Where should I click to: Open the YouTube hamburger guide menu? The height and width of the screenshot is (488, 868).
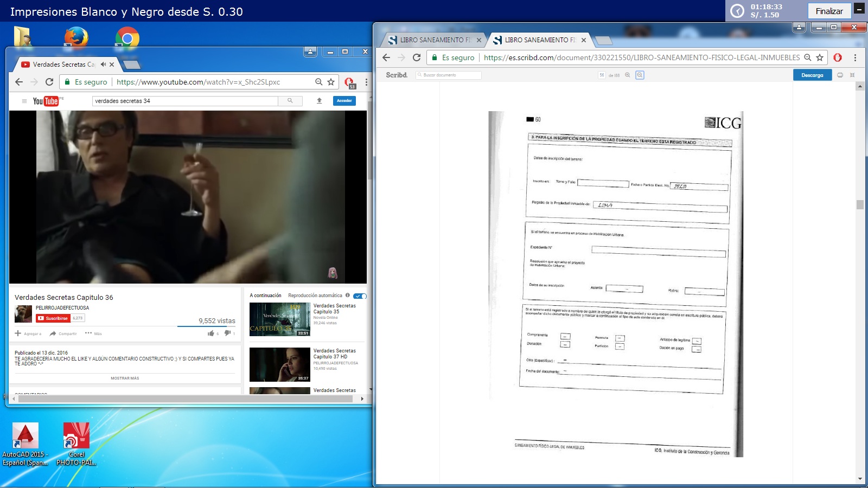[x=24, y=101]
